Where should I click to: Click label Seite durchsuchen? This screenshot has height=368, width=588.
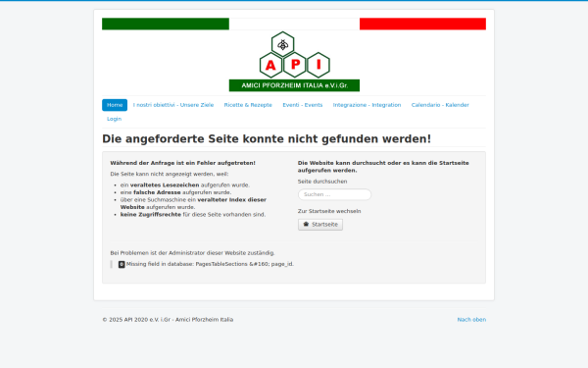(x=322, y=182)
